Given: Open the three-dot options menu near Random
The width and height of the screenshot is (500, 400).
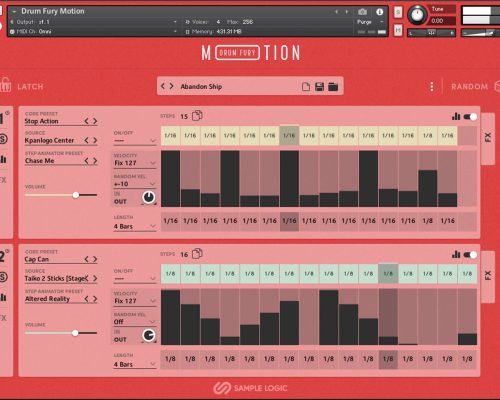Looking at the screenshot, I should (x=432, y=87).
